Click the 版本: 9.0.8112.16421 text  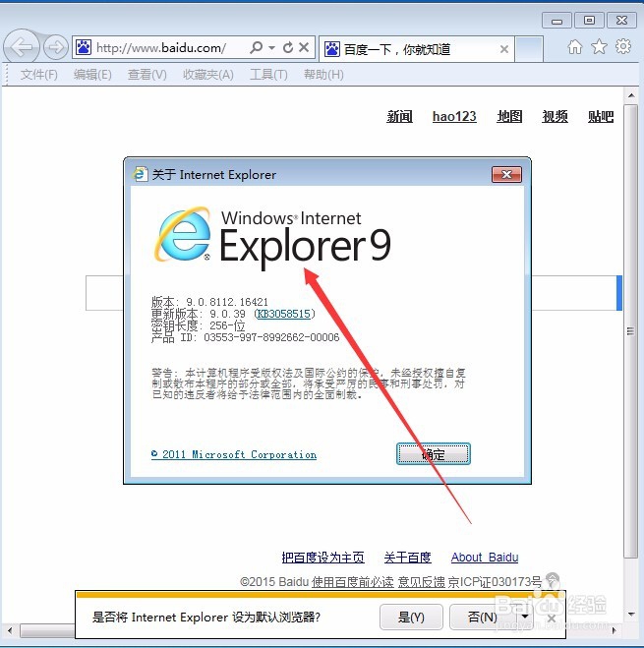(209, 302)
